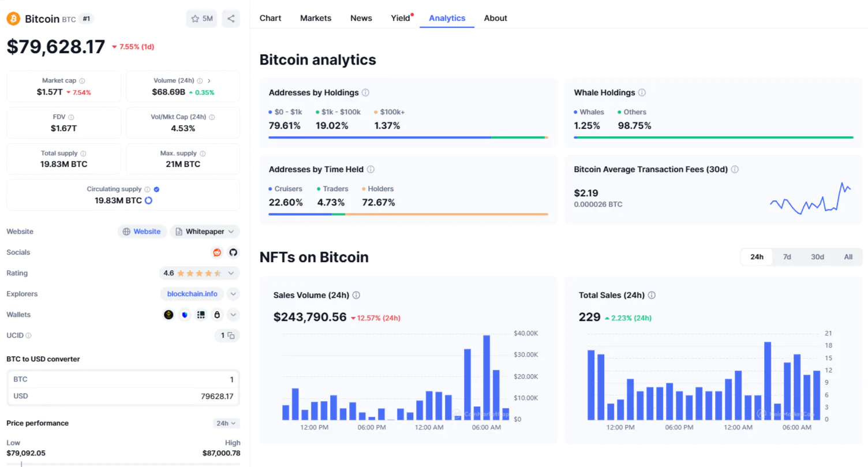
Task: Click the Market cap info icon
Action: (82, 81)
